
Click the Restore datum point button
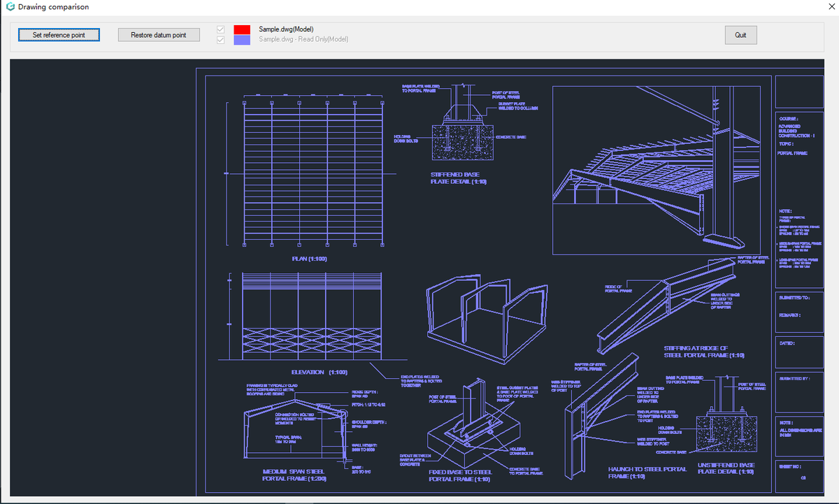pos(159,35)
